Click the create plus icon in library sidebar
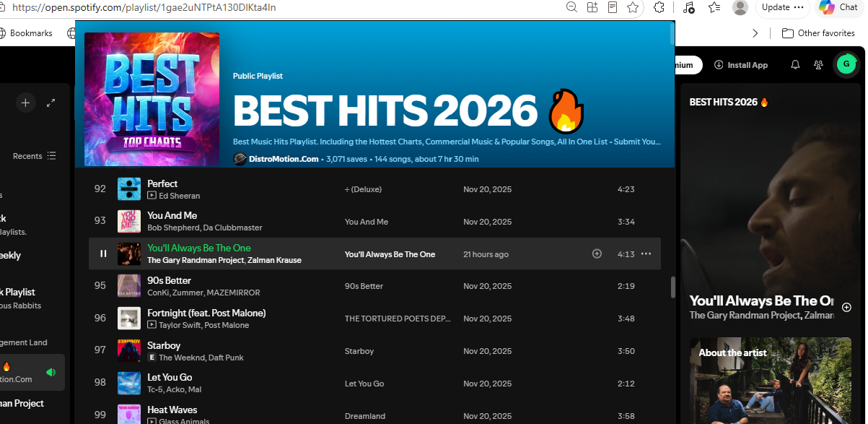This screenshot has width=868, height=424. point(25,103)
